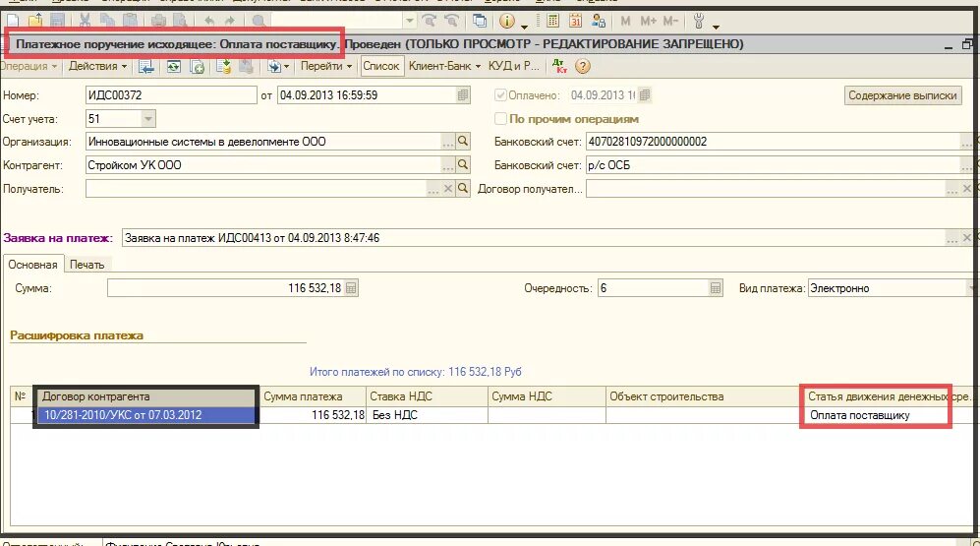Click the Info (i) icon in top toolbar
Image resolution: width=980 pixels, height=546 pixels.
507,21
